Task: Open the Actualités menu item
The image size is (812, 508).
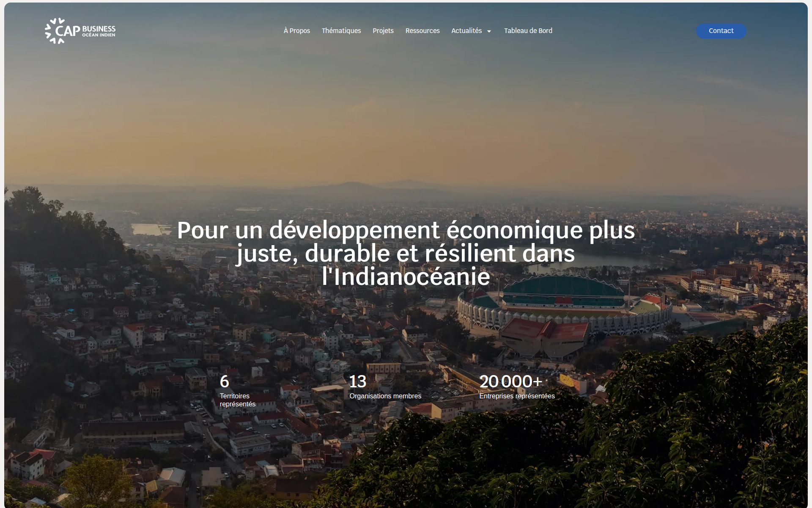Action: 466,31
